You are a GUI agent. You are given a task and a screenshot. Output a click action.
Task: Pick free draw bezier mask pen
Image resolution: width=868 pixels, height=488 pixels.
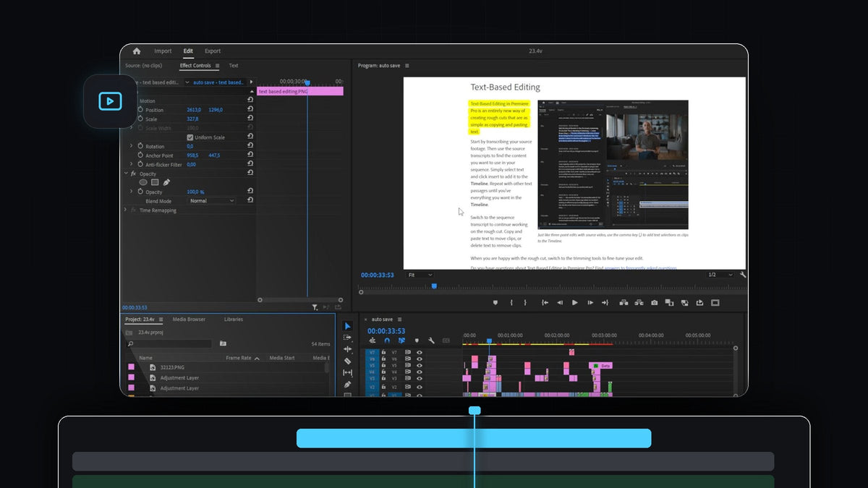(166, 182)
